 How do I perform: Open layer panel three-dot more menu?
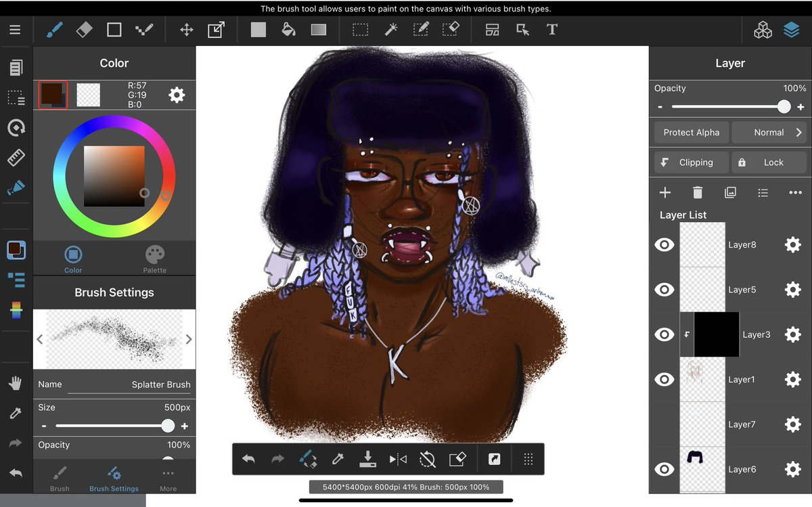[x=795, y=193]
